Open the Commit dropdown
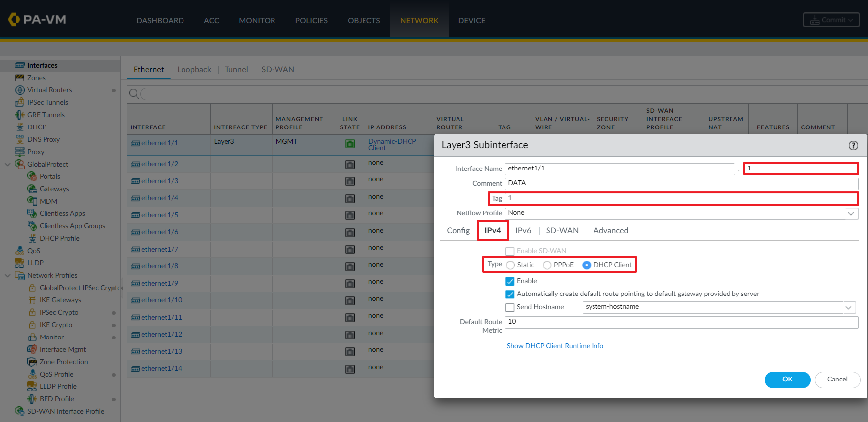This screenshot has height=422, width=868. click(x=831, y=20)
